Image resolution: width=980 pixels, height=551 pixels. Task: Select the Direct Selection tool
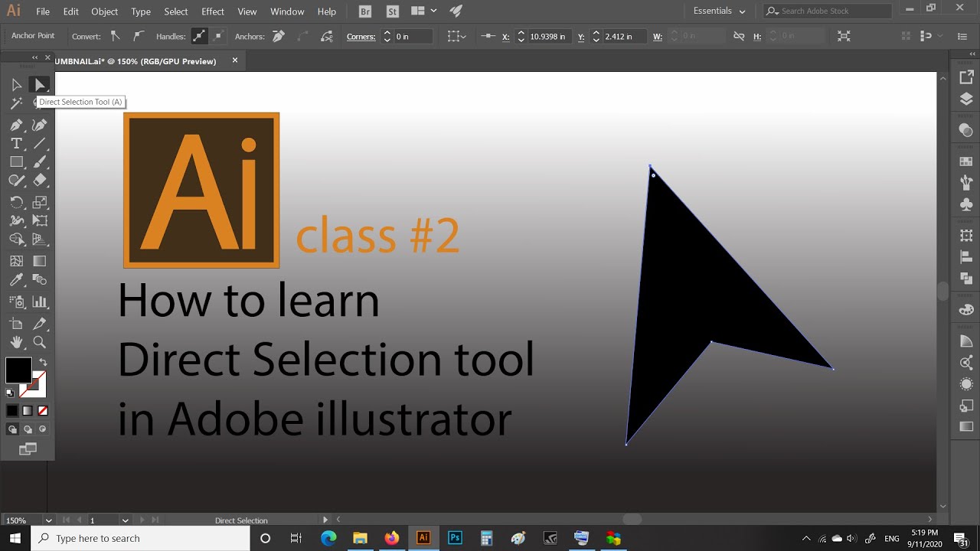click(x=40, y=85)
